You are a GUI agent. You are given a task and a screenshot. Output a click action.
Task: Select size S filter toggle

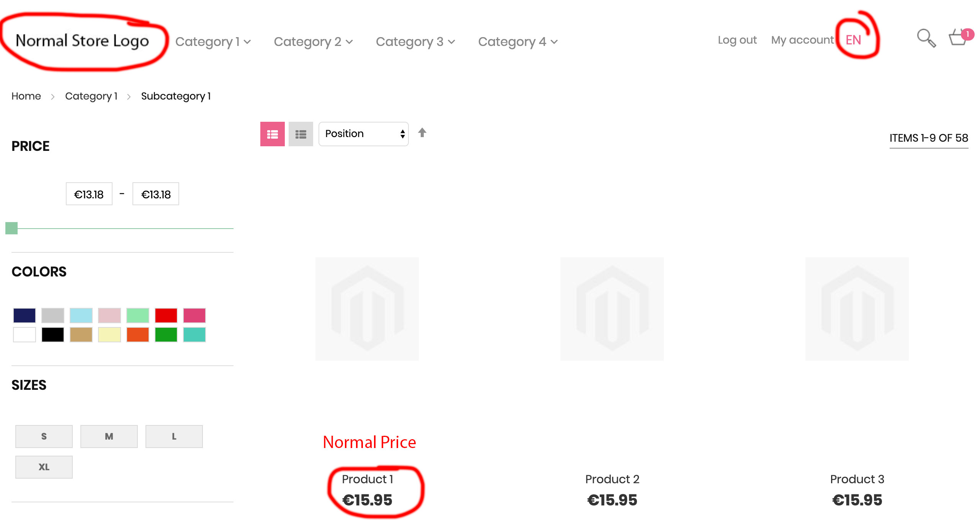tap(43, 435)
